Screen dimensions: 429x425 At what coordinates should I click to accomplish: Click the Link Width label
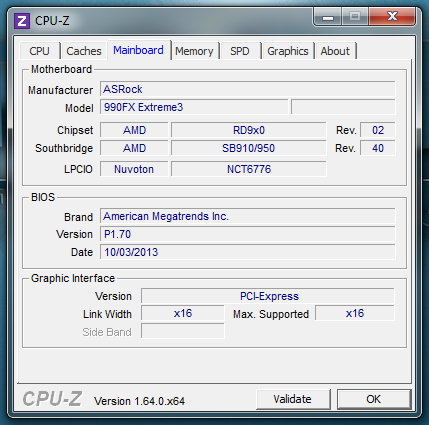(x=107, y=314)
